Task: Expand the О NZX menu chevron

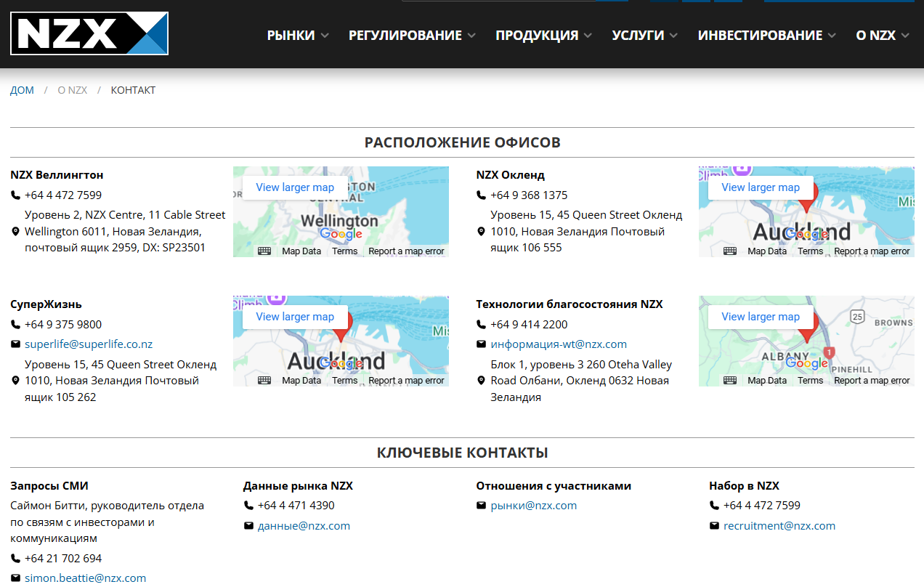Action: tap(904, 36)
